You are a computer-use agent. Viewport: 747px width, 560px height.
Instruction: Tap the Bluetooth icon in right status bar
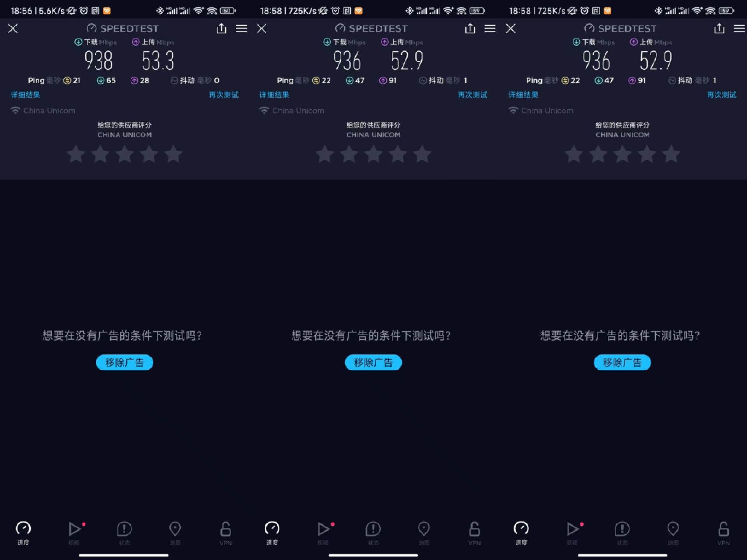(658, 11)
